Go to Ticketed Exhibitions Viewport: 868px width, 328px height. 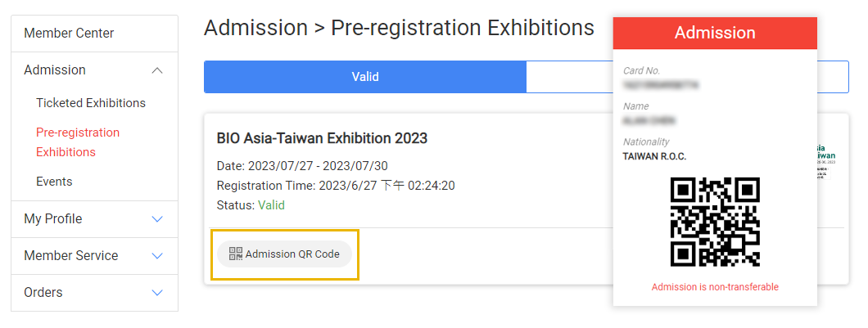point(91,103)
